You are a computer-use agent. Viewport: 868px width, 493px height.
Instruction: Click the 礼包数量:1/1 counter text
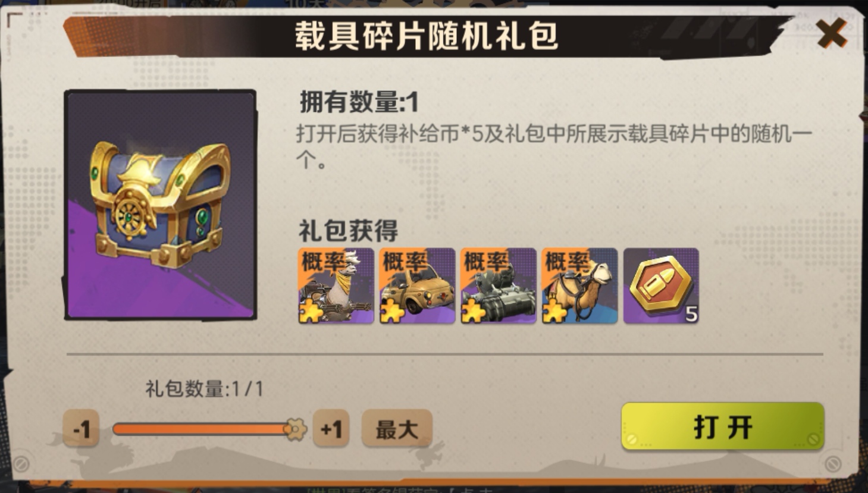[x=205, y=389]
